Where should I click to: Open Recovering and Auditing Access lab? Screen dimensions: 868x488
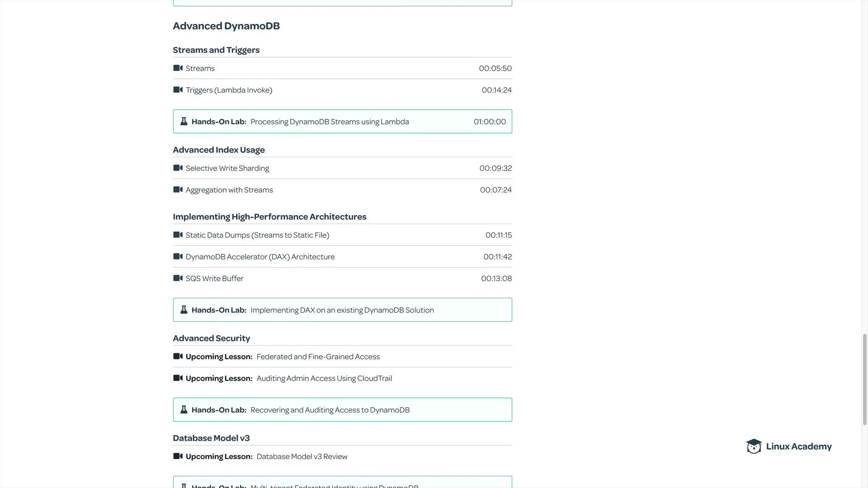[330, 410]
